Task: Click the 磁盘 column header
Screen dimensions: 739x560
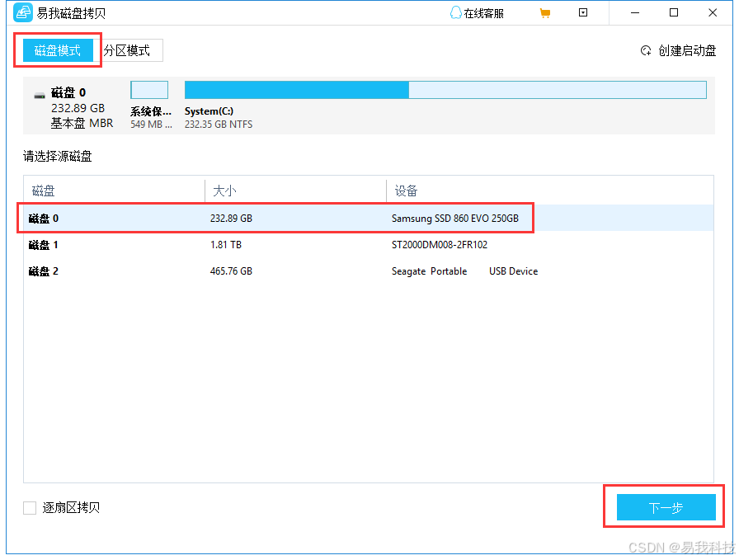Action: (x=114, y=191)
